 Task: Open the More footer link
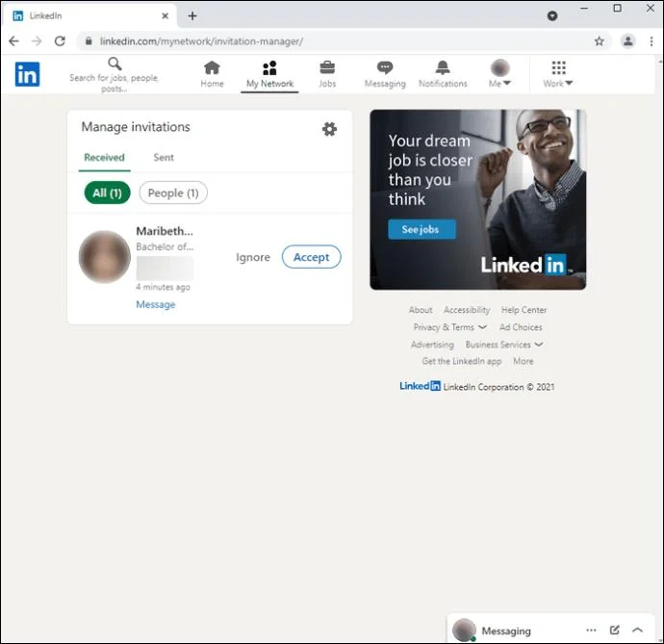point(523,361)
